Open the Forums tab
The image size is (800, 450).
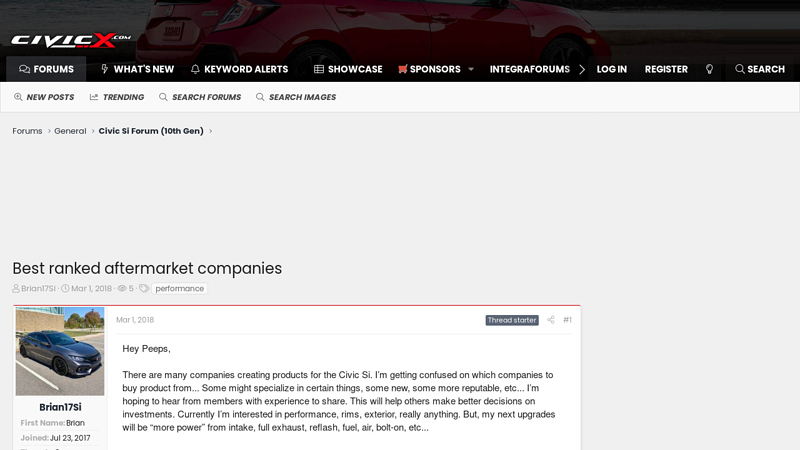pyautogui.click(x=46, y=69)
